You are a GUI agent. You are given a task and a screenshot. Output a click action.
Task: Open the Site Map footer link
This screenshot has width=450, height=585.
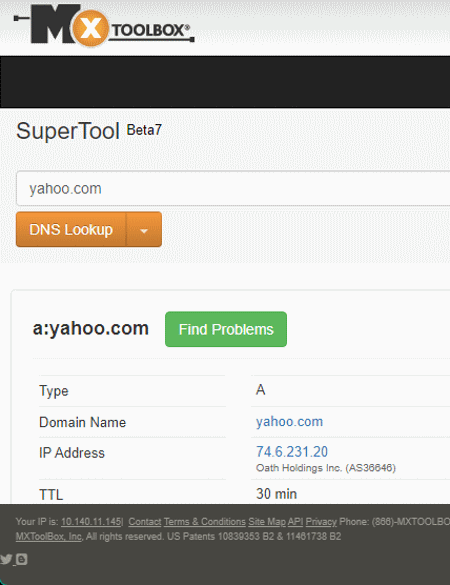pyautogui.click(x=267, y=522)
